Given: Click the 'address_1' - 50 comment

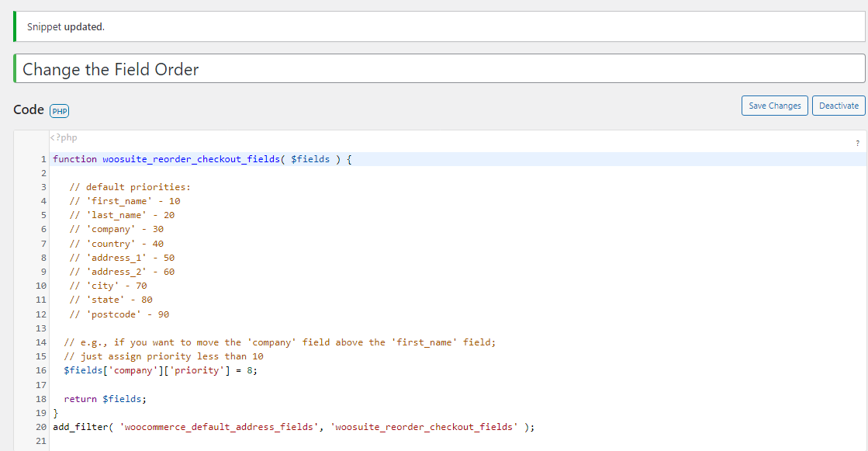Looking at the screenshot, I should click(x=123, y=258).
